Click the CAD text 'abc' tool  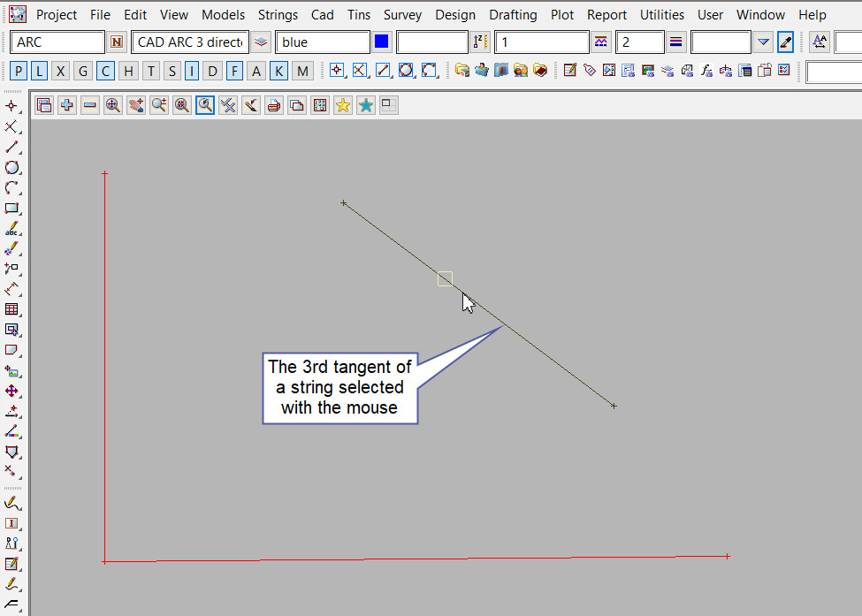[11, 229]
